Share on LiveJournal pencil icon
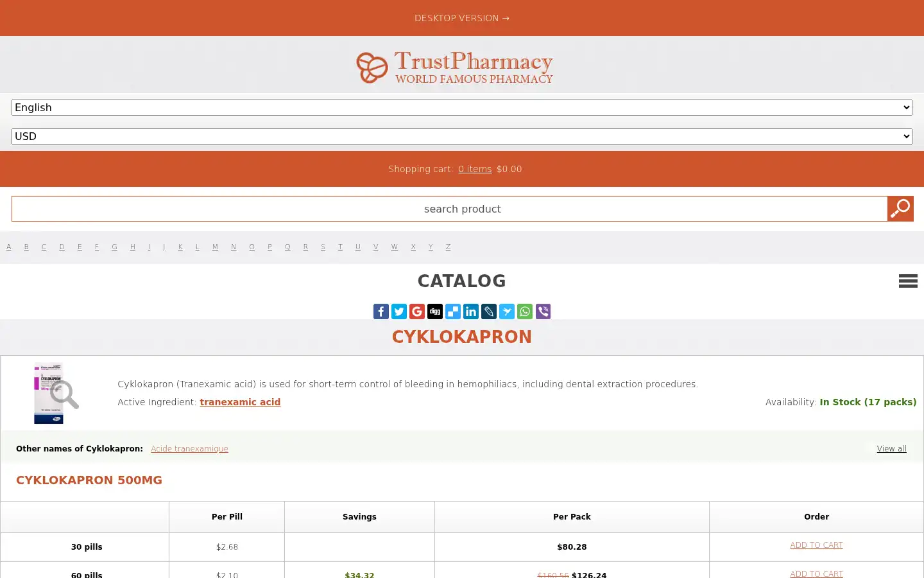This screenshot has height=578, width=924. coord(489,311)
